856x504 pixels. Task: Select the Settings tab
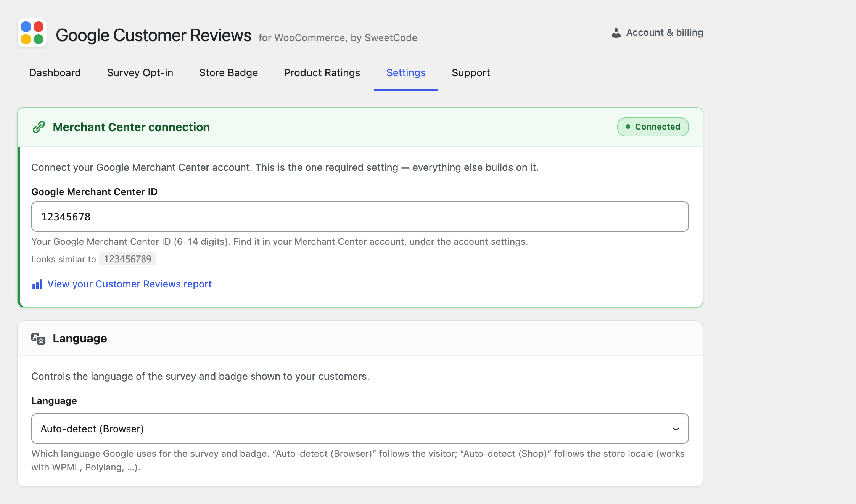pos(406,73)
